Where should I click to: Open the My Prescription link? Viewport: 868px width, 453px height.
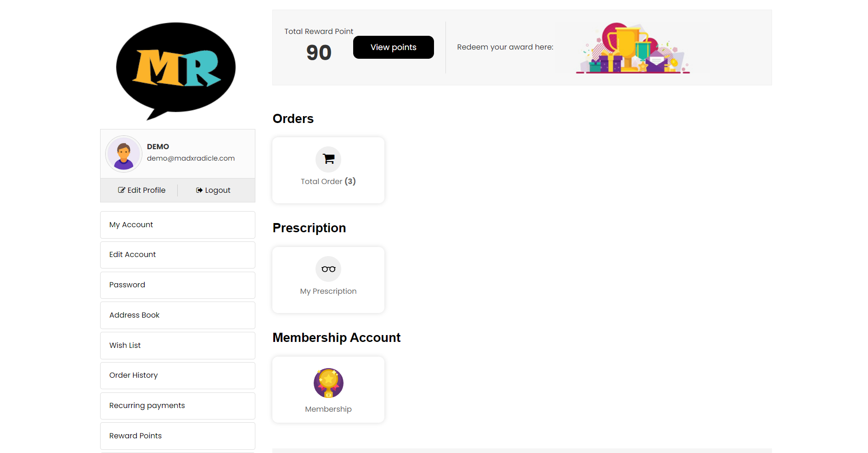pos(328,291)
